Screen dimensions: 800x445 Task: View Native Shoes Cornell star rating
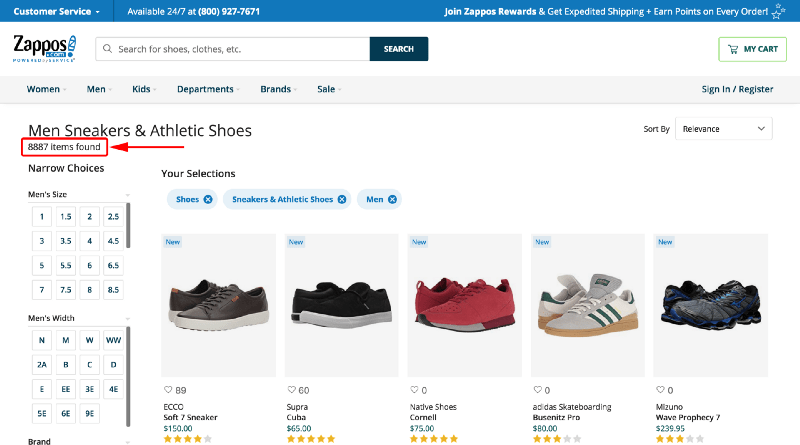point(434,439)
